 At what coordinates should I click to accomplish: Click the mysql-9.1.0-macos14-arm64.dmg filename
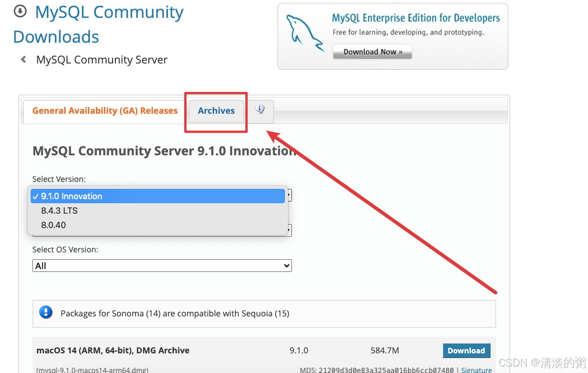coord(92,370)
